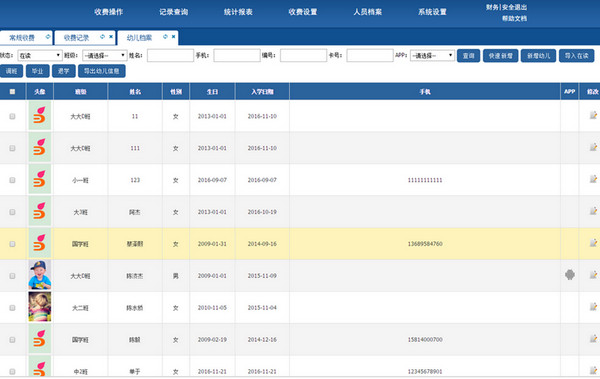Open the 帮助文档 link
Screen dimensions: 600x379
[x=514, y=18]
